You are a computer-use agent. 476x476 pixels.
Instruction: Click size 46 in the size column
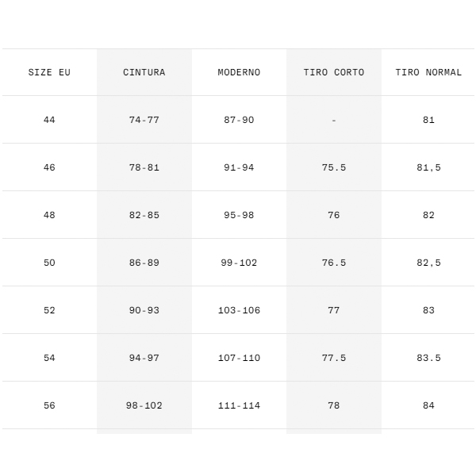coord(49,167)
